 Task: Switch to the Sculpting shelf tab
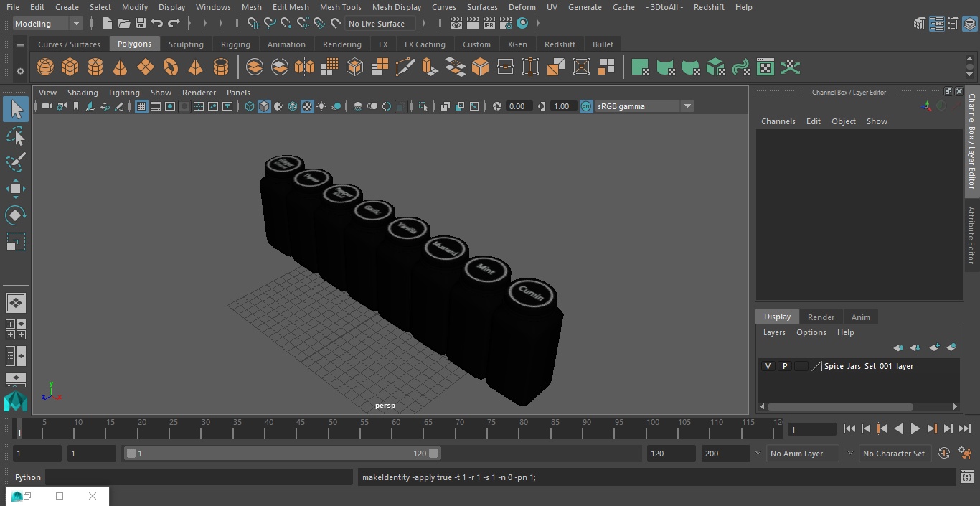point(186,44)
